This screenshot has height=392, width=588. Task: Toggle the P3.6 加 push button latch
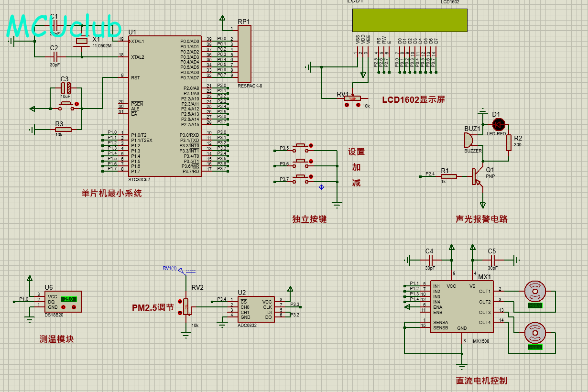[311, 161]
